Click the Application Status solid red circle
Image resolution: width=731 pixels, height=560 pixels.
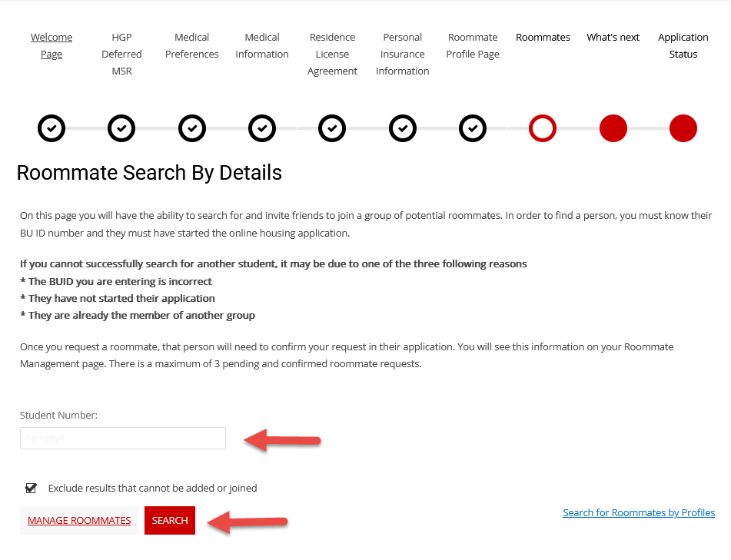click(x=683, y=128)
